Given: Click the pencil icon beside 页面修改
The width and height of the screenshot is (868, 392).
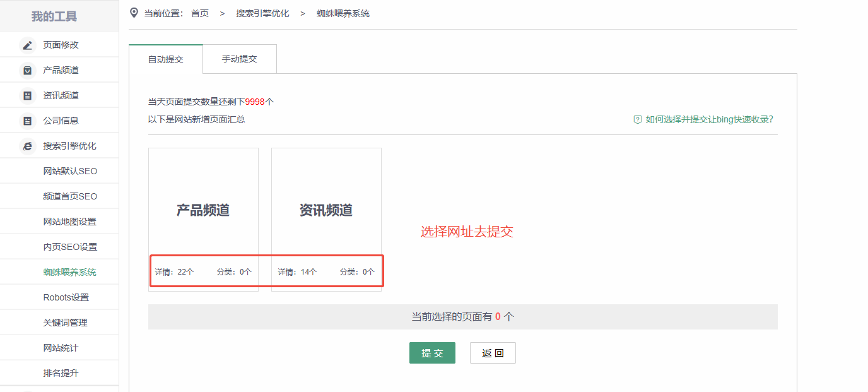Looking at the screenshot, I should click(27, 45).
